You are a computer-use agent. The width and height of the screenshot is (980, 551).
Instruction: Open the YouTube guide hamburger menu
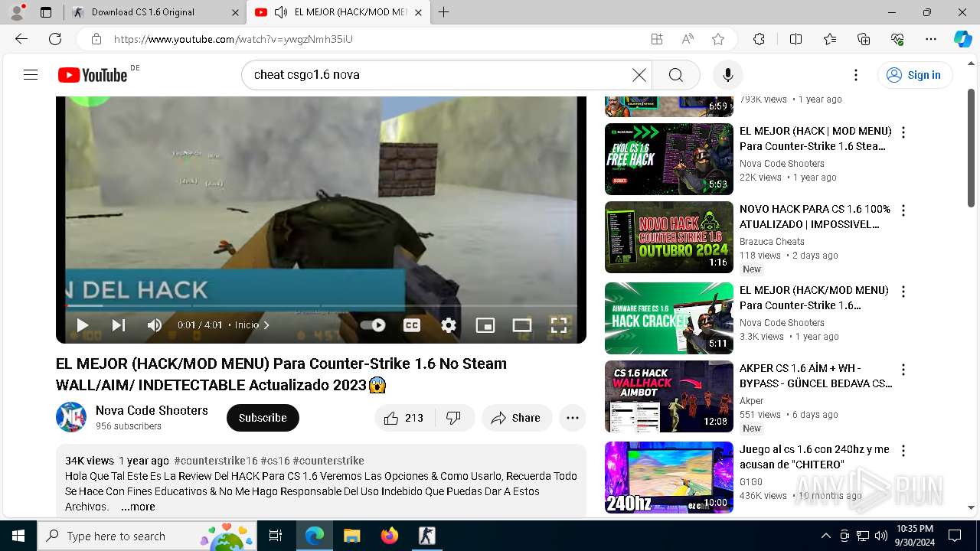point(31,75)
